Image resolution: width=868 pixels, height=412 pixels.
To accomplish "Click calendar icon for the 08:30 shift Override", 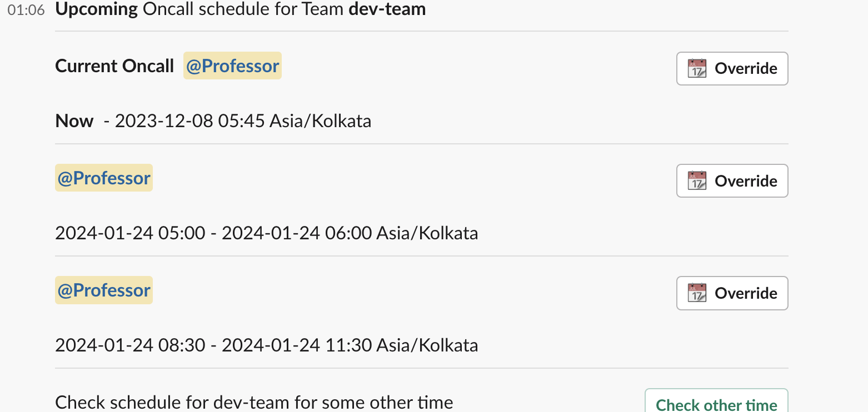I will 697,293.
